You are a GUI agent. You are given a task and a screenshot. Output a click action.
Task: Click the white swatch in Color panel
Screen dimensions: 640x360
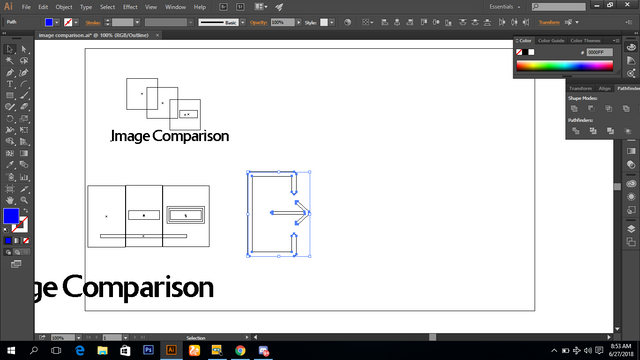[x=531, y=52]
